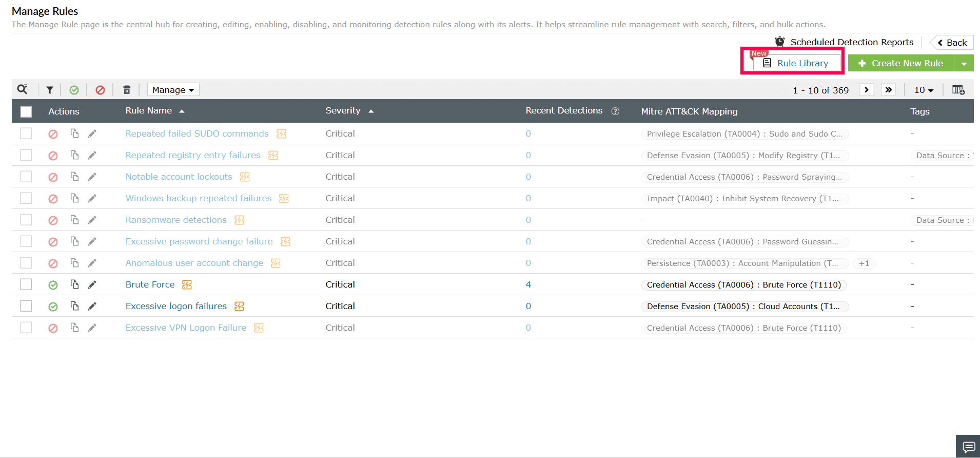Click the Scheduled Detection Reports clock icon
The height and width of the screenshot is (458, 980).
pos(779,42)
